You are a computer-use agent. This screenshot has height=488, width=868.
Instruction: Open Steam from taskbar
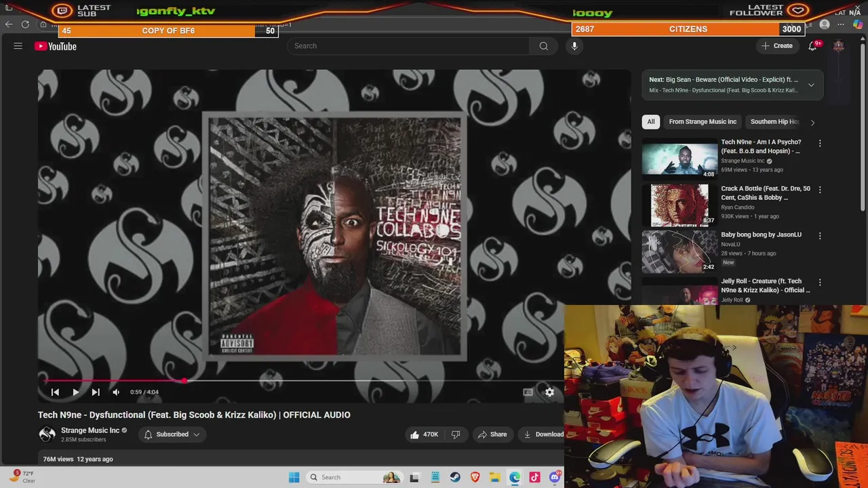(455, 477)
